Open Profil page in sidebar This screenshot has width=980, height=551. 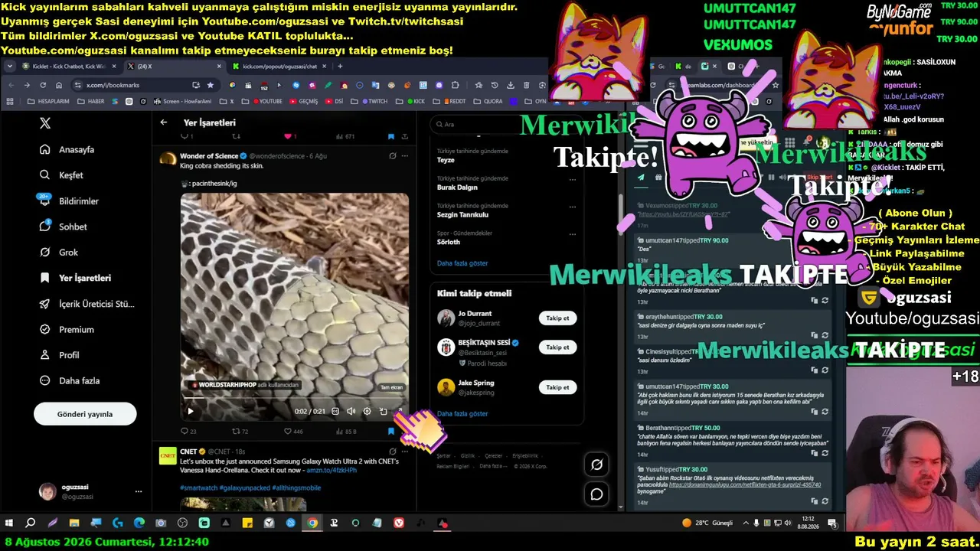[60, 355]
